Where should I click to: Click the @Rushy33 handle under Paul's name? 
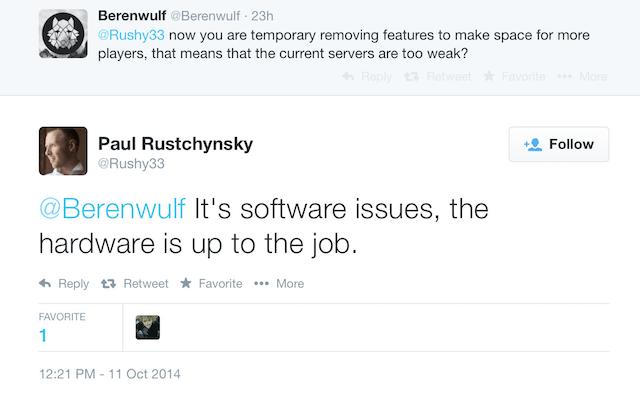coord(131,163)
